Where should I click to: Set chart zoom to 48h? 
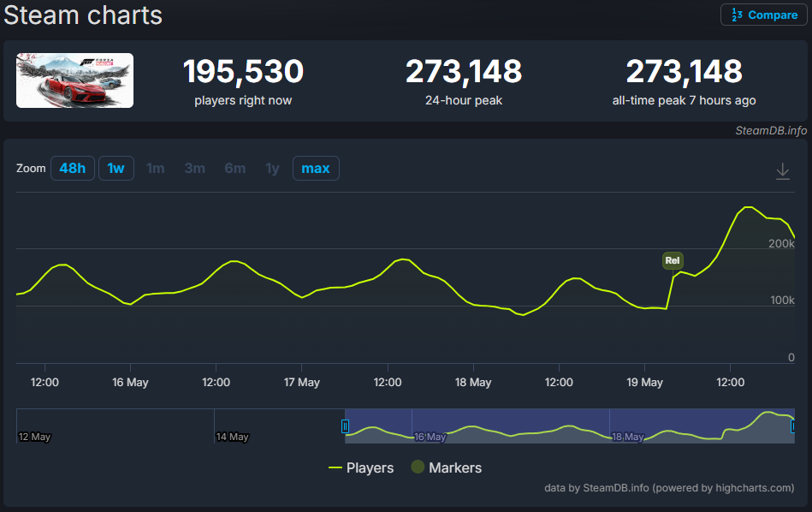coord(73,169)
